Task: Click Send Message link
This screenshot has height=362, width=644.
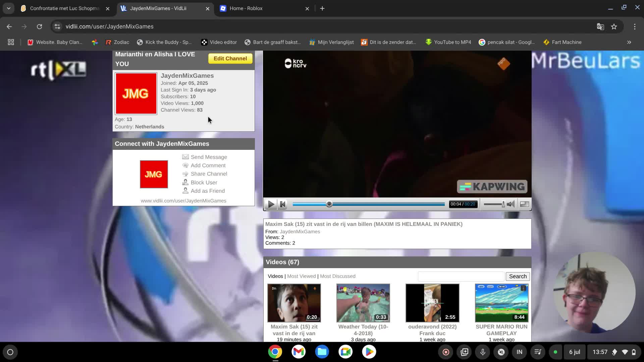Action: pos(209,157)
